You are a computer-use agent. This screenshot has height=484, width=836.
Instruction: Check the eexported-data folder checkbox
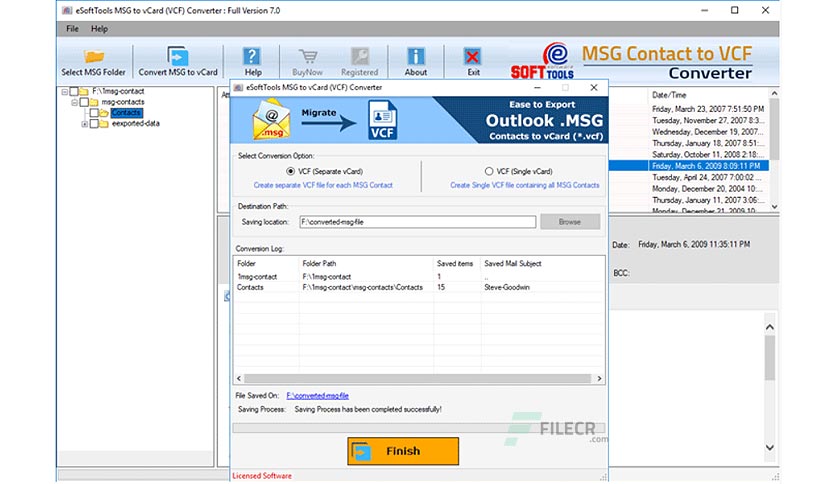coord(94,124)
